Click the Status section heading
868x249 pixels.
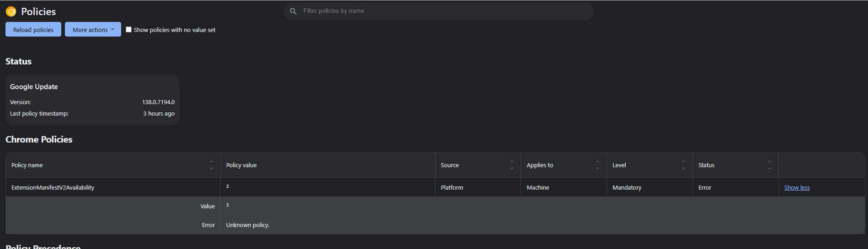(18, 61)
